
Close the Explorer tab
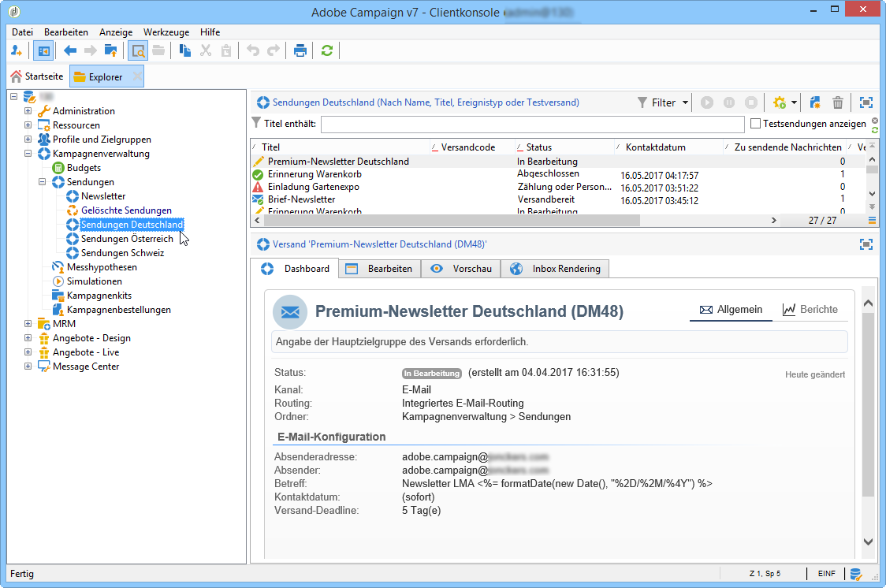tap(137, 76)
